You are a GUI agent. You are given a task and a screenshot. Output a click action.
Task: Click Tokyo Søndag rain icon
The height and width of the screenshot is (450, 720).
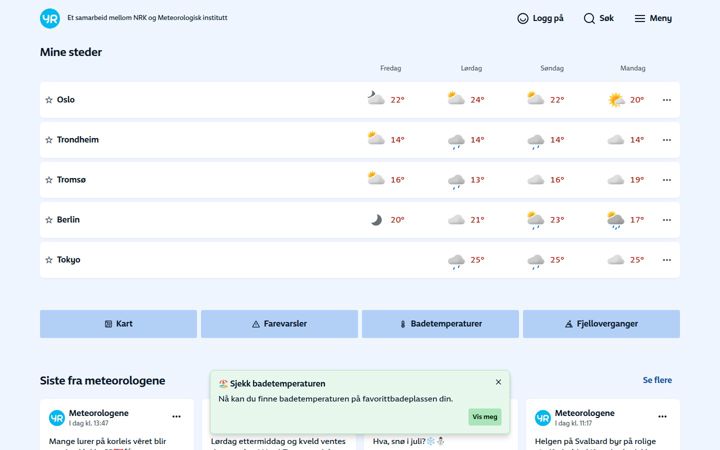[535, 261]
